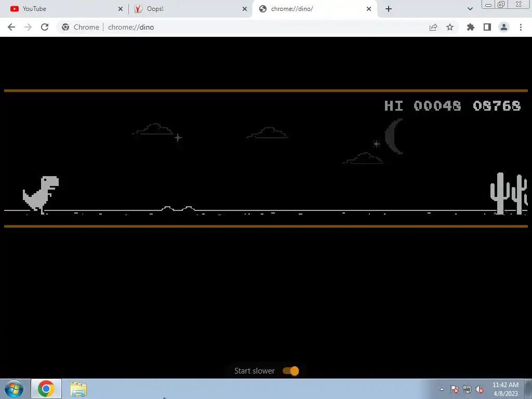Bookmark this tab with the star icon

tap(450, 27)
